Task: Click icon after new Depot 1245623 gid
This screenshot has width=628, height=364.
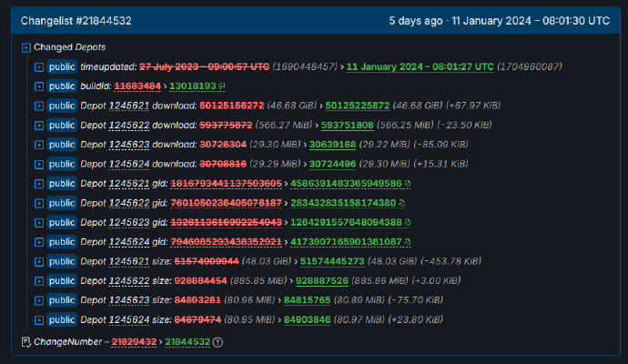Action: (410, 223)
